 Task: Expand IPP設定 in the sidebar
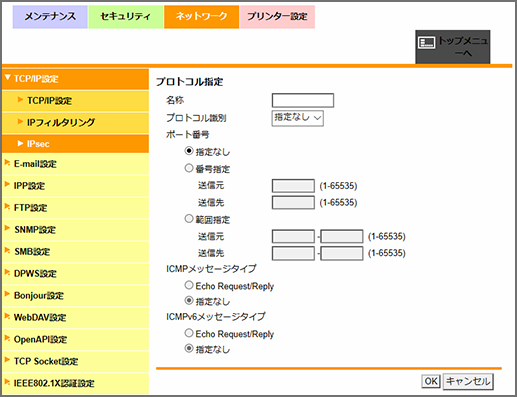click(x=75, y=186)
